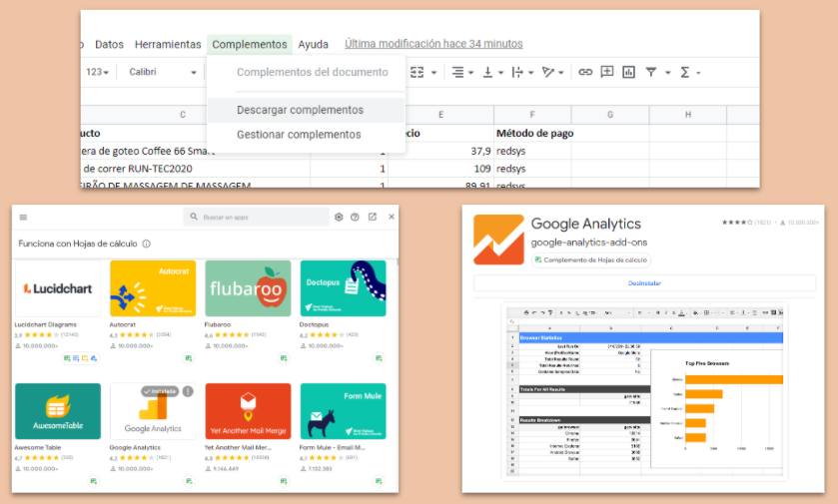This screenshot has width=838, height=504.
Task: Click the insert comment icon in the toolbar
Action: pos(607,72)
